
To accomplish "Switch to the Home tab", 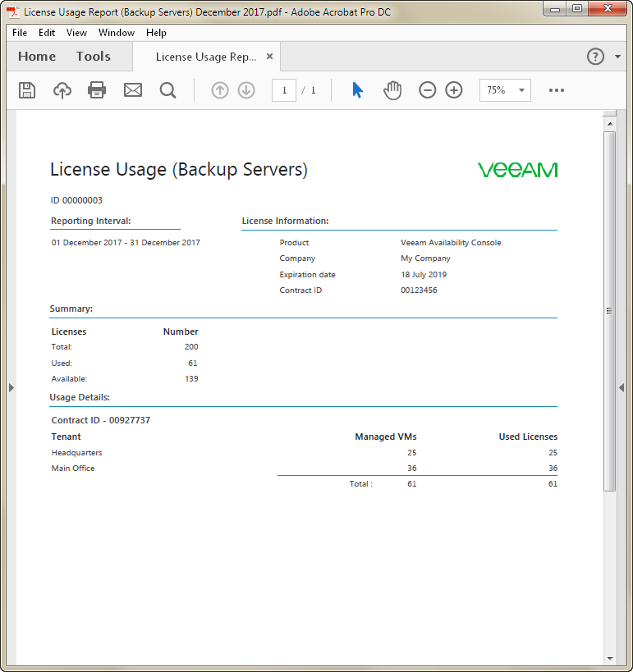I will (37, 56).
